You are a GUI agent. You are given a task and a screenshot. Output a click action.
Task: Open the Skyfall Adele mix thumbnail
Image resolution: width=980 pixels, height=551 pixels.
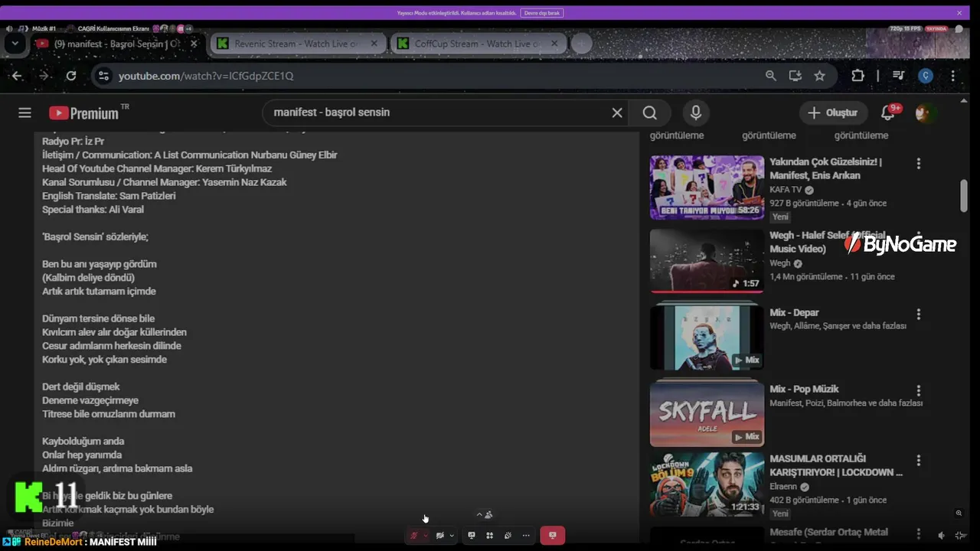click(x=707, y=414)
